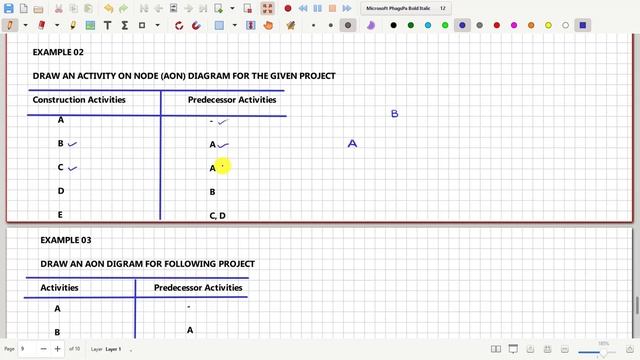640x360 pixels.
Task: Open the custom color chooser square
Action: 583,25
